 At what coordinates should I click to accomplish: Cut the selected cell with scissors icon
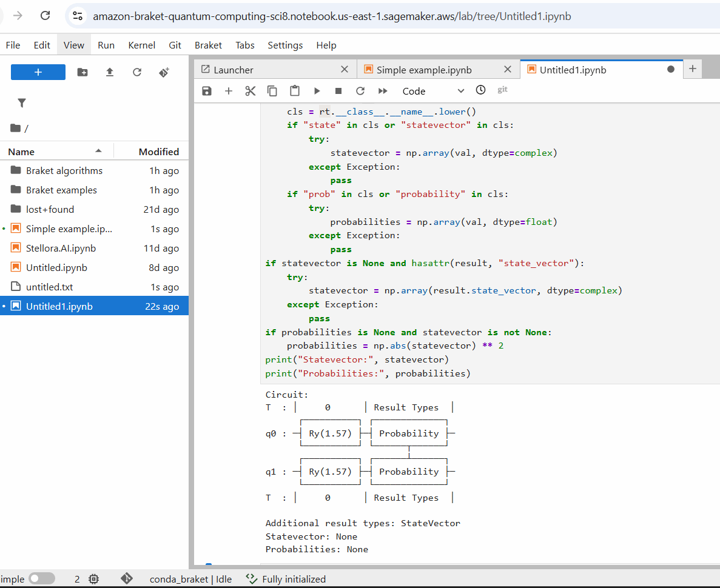click(251, 91)
